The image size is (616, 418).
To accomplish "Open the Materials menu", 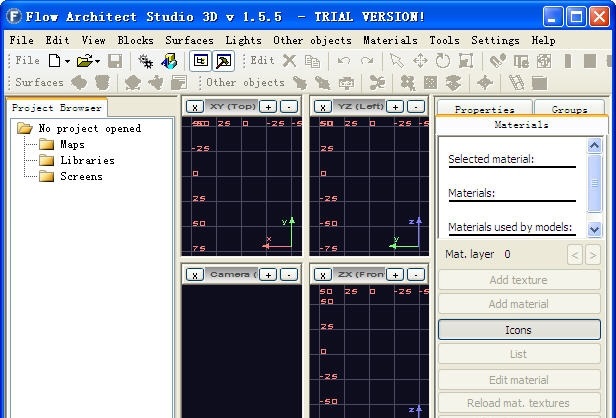I will [390, 40].
